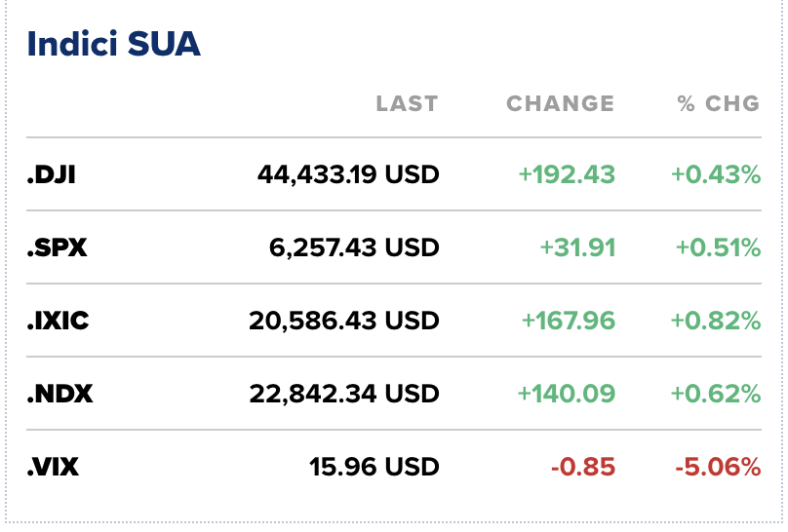Click the .VIX ticker symbol

pos(53,467)
